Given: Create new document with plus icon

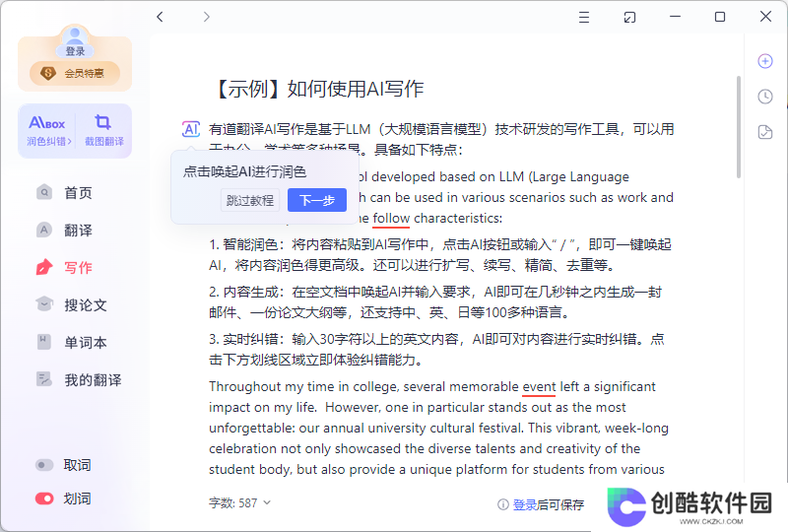Looking at the screenshot, I should point(765,61).
